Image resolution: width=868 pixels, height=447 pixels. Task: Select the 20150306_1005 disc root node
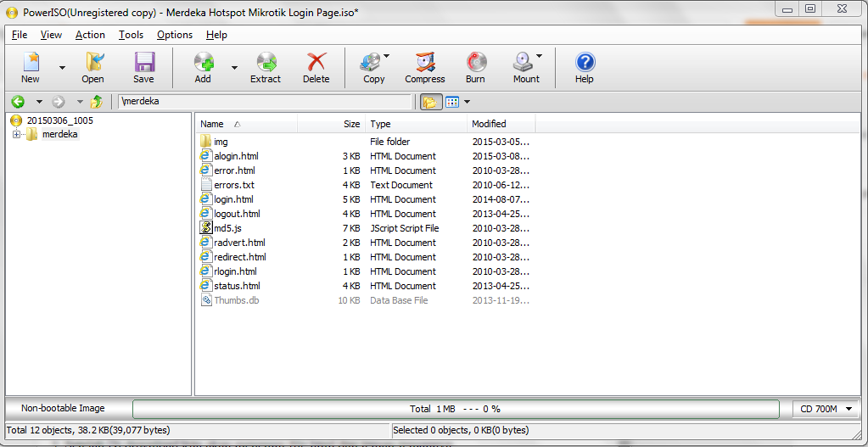click(x=59, y=120)
